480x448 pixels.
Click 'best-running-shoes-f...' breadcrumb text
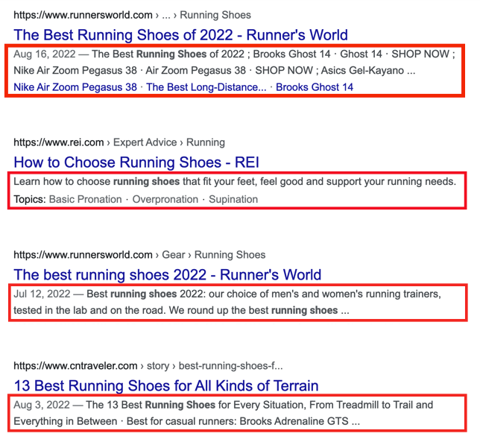[231, 365]
